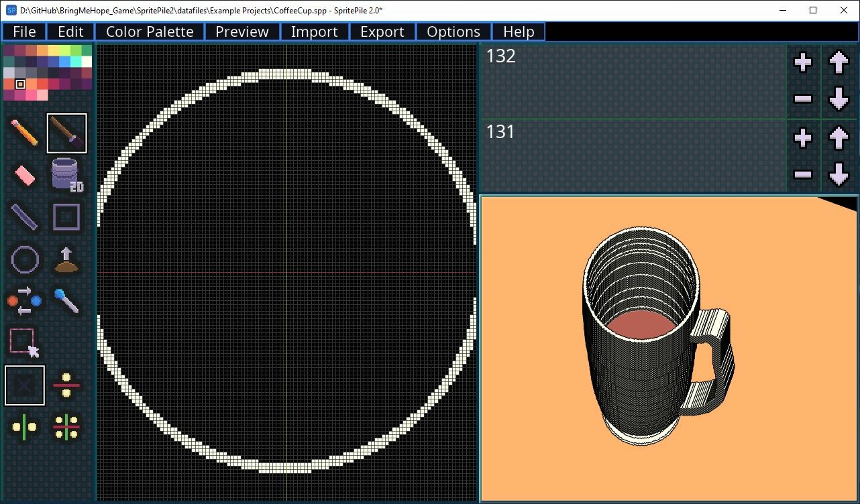
Task: Pick the eyedropper color picker tool
Action: coord(66,302)
